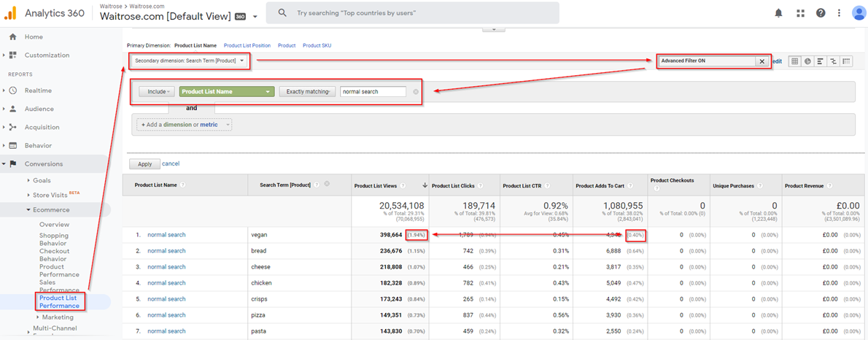This screenshot has height=340, width=868.
Task: Open the Google apps grid
Action: 800,13
